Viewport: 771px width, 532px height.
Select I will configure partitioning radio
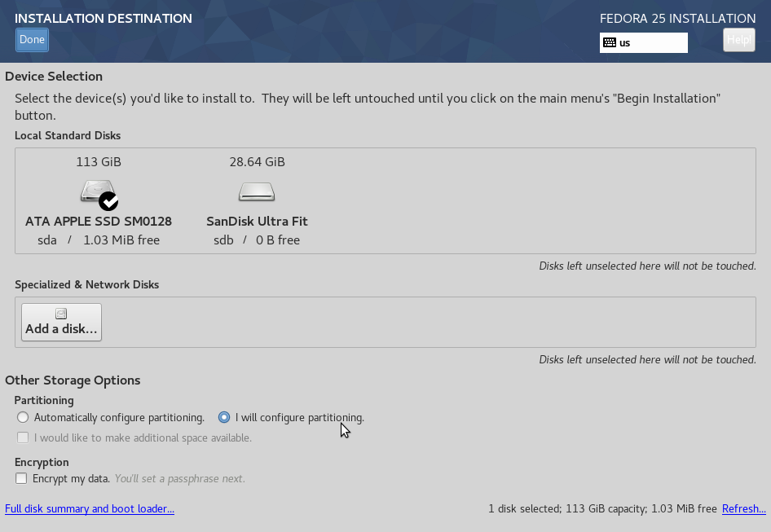coord(224,417)
